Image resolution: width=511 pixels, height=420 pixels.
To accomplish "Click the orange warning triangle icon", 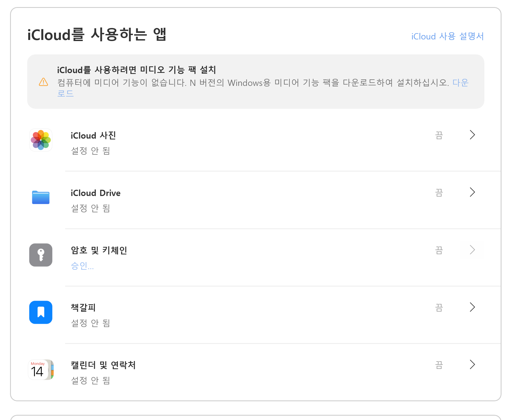I will pyautogui.click(x=43, y=82).
